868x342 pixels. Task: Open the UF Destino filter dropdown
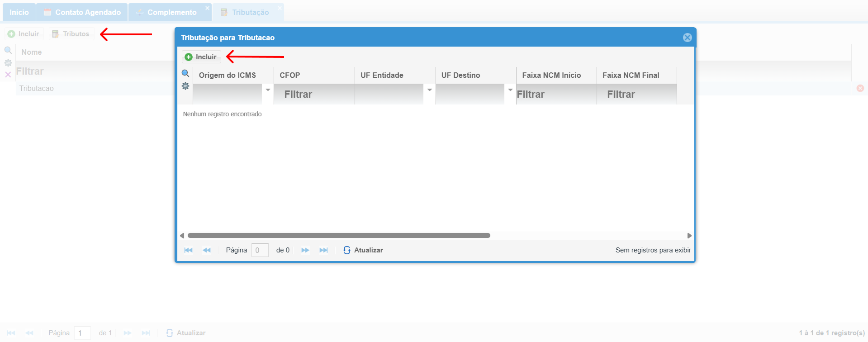pos(510,90)
